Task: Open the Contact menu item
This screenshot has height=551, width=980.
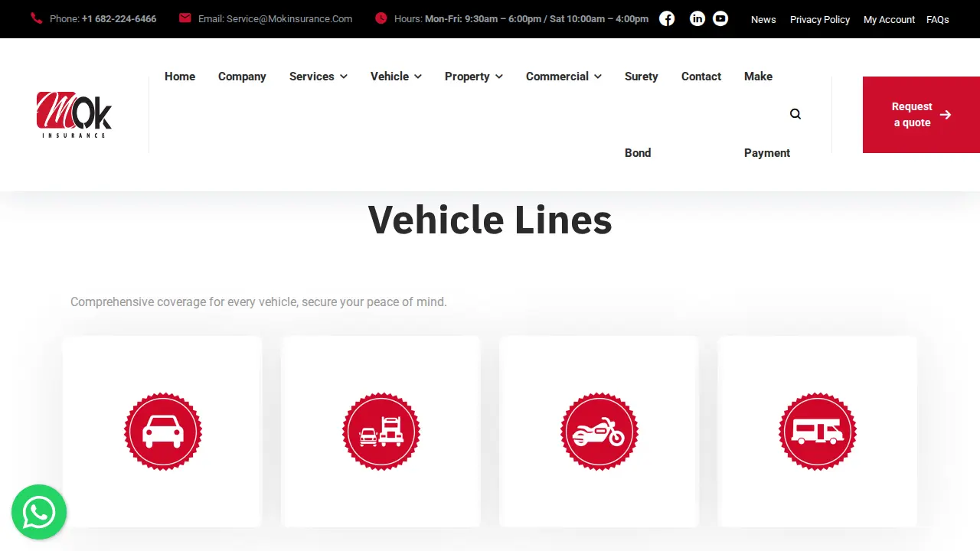Action: 701,77
